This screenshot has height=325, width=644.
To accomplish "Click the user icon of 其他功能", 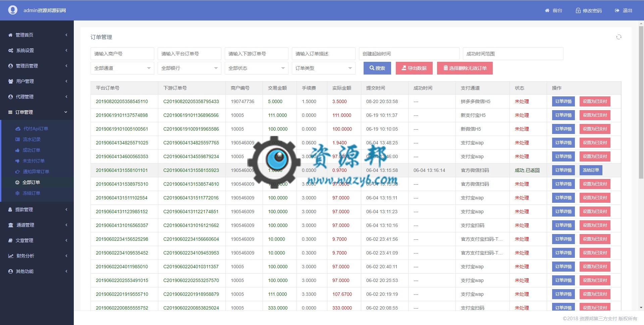I will (x=10, y=271).
